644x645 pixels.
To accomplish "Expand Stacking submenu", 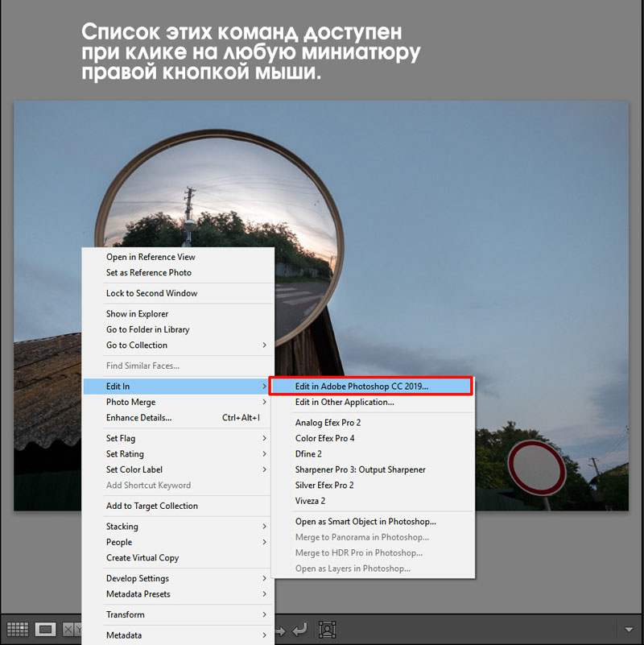I will 176,526.
